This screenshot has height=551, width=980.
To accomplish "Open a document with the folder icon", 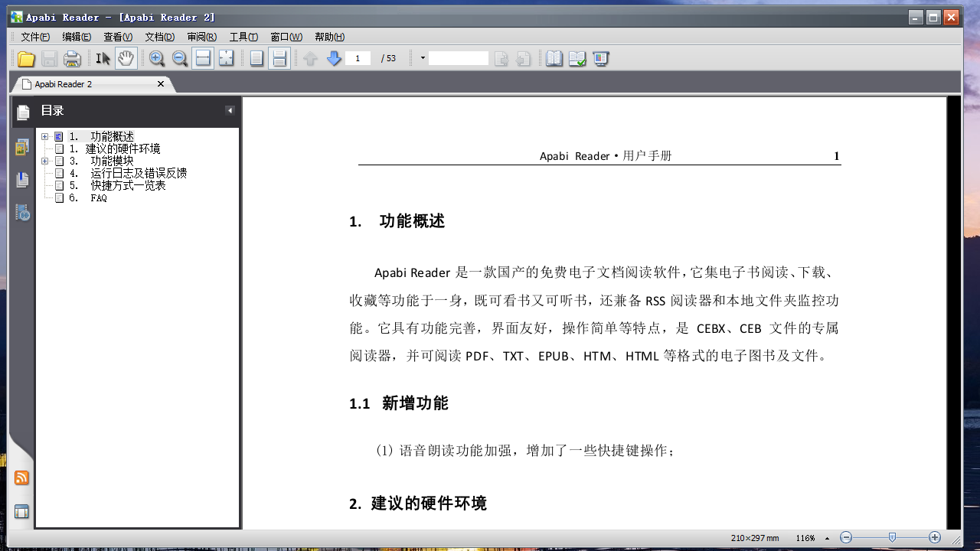I will tap(25, 58).
